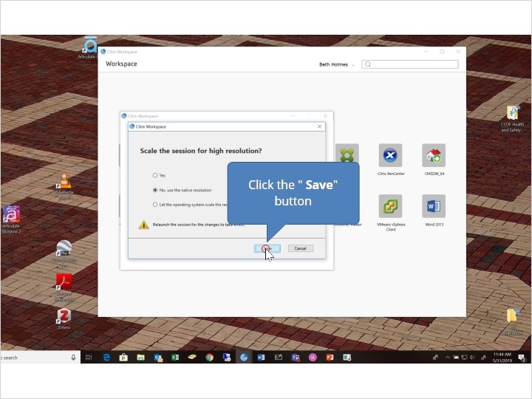Open the Google Earth Pro desktop shortcut

tap(64, 248)
